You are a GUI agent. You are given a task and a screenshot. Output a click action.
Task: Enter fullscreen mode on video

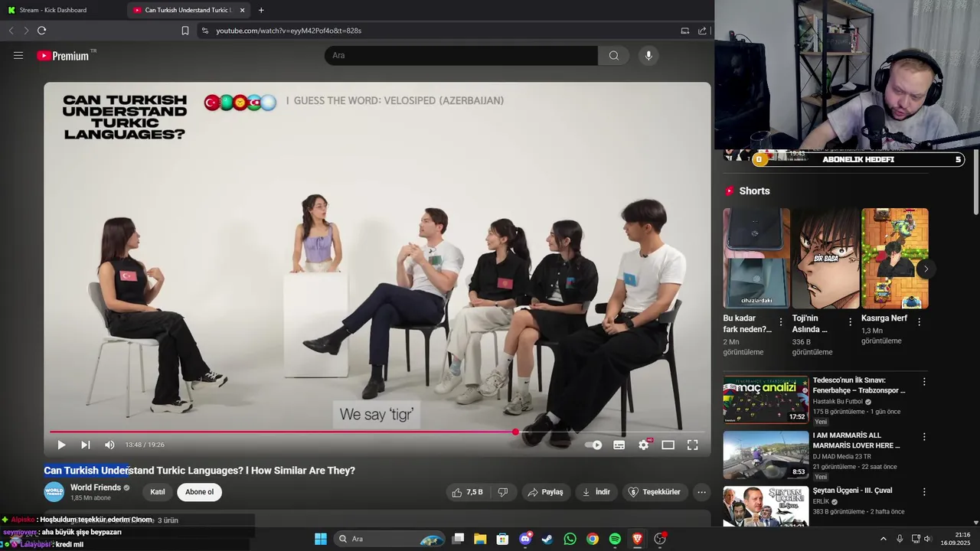coord(692,445)
